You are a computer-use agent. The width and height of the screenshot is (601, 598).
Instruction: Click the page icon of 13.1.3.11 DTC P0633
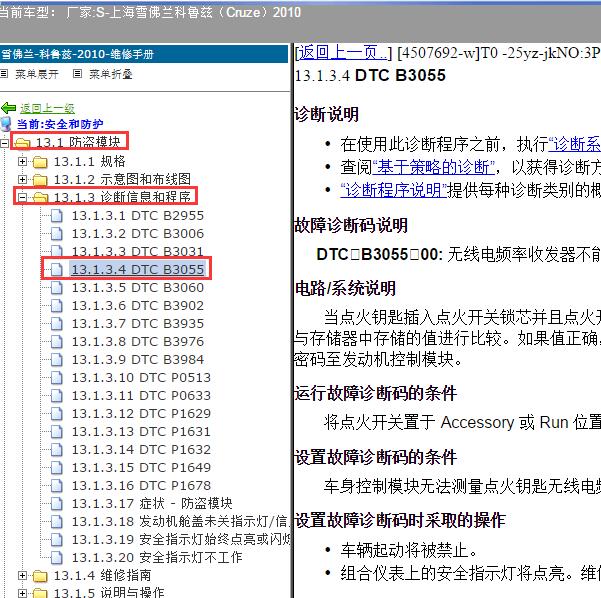(x=57, y=396)
